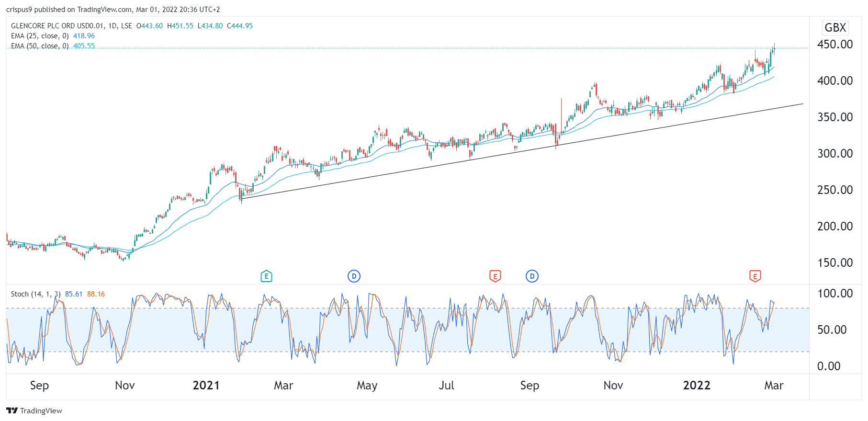Click the May label on the time axis

coord(367,386)
